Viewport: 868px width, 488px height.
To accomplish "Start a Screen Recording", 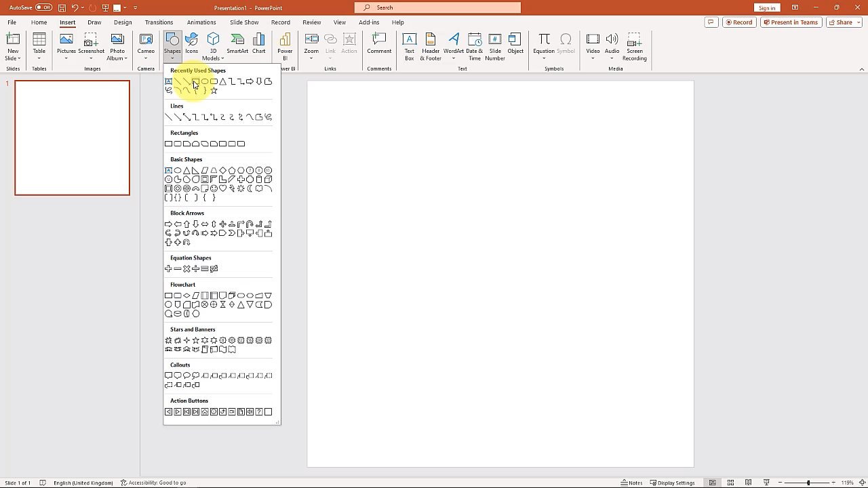I will click(x=635, y=47).
